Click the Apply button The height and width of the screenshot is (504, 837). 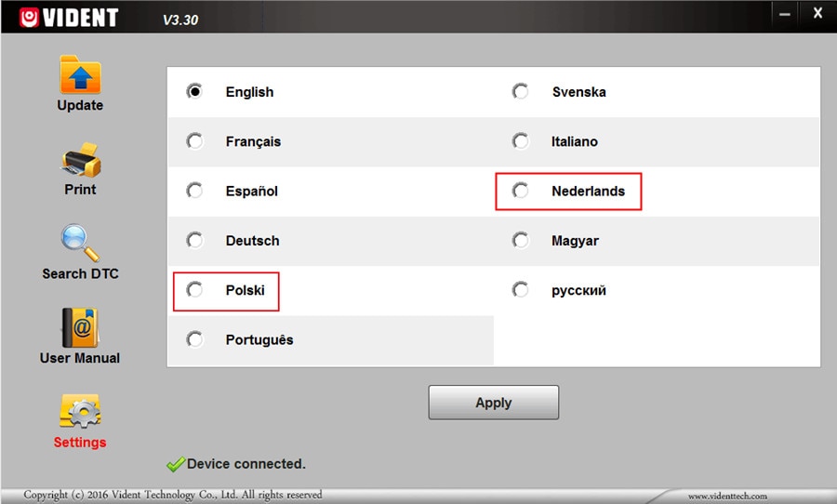pos(494,403)
